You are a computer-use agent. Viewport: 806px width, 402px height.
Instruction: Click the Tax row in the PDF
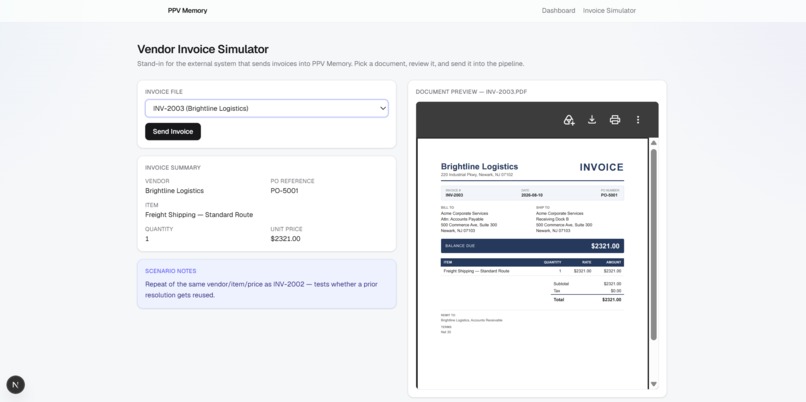pos(587,291)
